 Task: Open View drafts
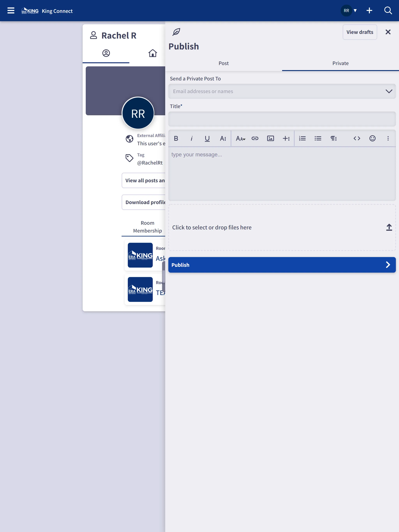[360, 32]
